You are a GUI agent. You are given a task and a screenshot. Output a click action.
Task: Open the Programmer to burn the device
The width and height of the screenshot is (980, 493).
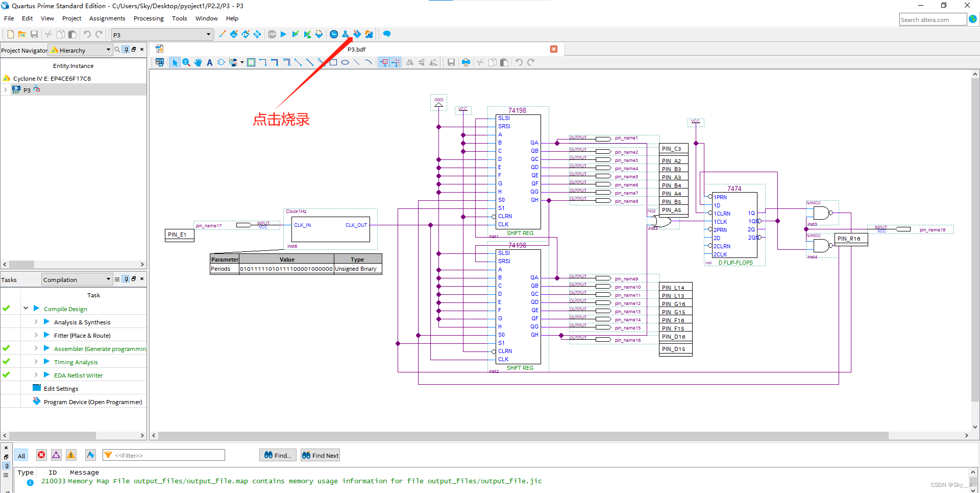(357, 34)
